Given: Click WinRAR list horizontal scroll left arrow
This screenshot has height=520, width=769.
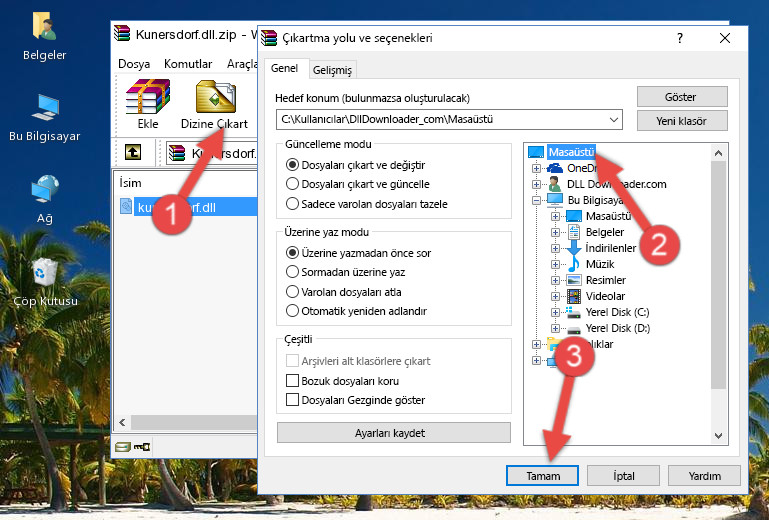Looking at the screenshot, I should (122, 422).
